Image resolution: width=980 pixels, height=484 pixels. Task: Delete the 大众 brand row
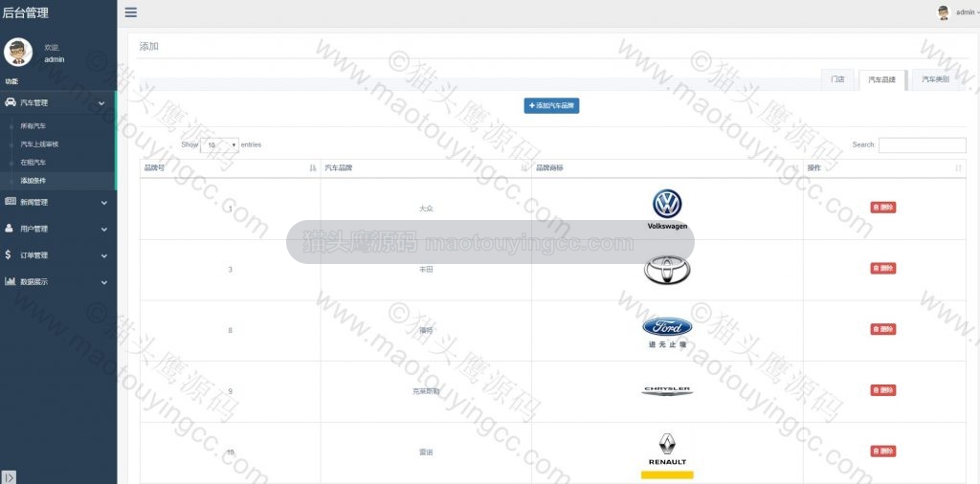click(x=883, y=208)
